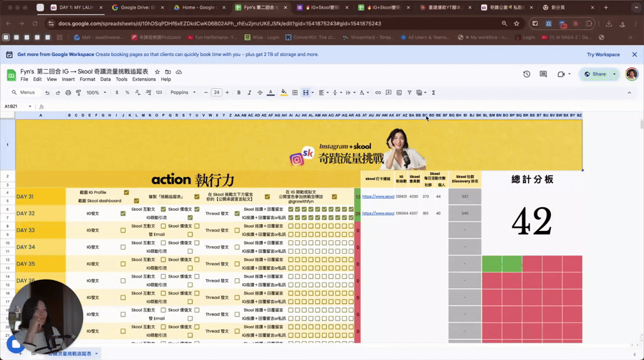Click the font size input field
644x360 pixels.
pos(216,93)
